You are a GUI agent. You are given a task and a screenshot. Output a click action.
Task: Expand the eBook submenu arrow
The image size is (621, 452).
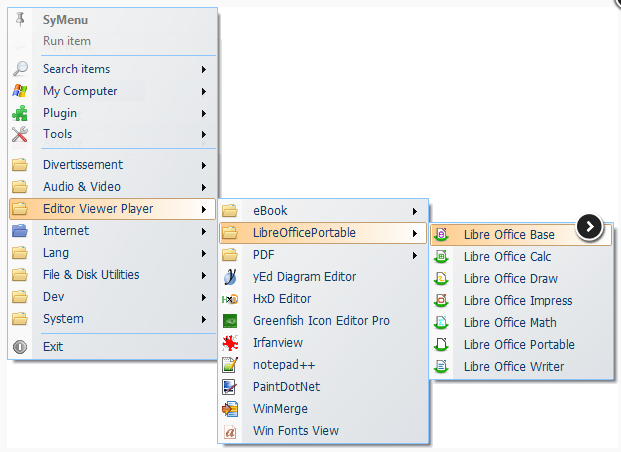415,211
